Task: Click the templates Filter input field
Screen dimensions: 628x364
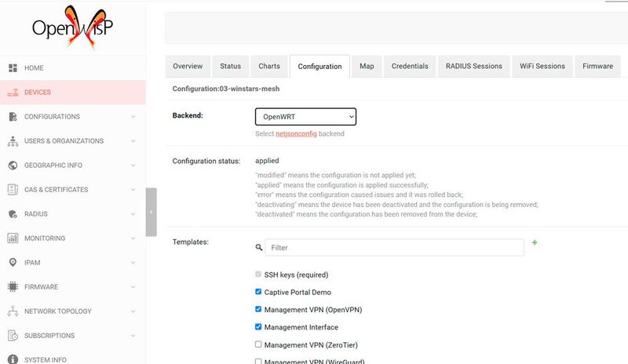Action: 394,247
